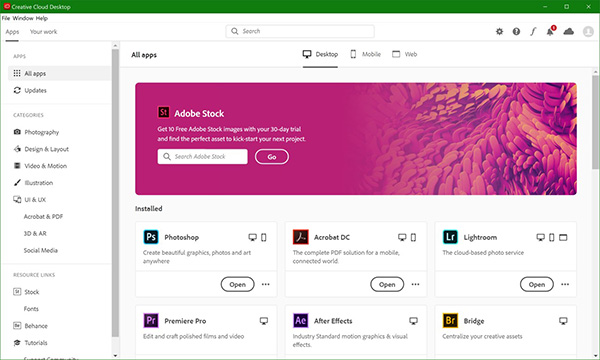This screenshot has width=600, height=360.
Task: Open cloud sync status icon
Action: click(x=569, y=31)
